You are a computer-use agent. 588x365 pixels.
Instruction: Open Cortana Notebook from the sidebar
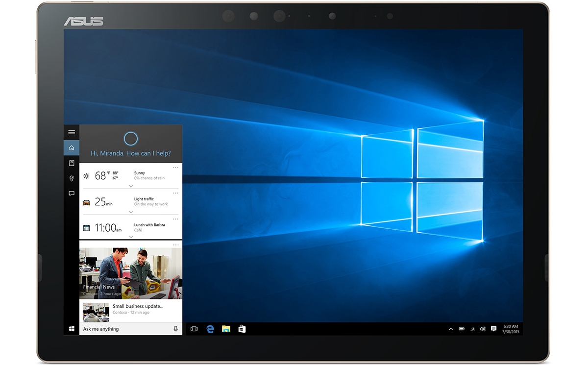72,163
